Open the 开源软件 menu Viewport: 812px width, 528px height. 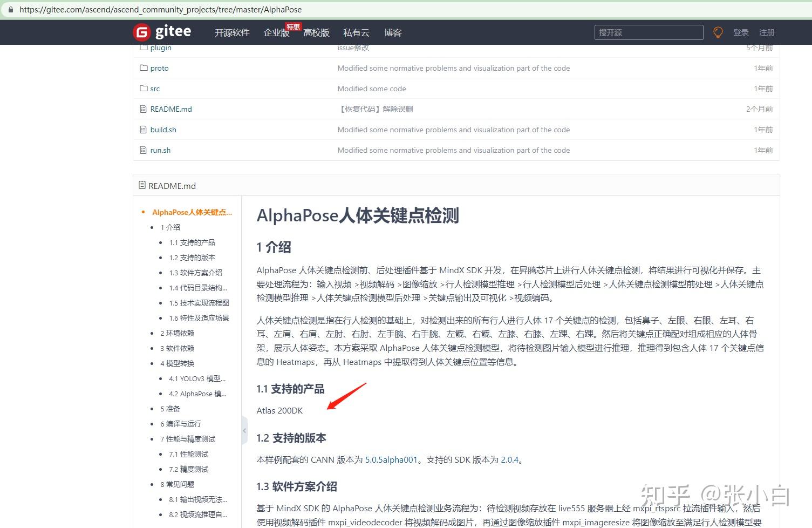231,32
